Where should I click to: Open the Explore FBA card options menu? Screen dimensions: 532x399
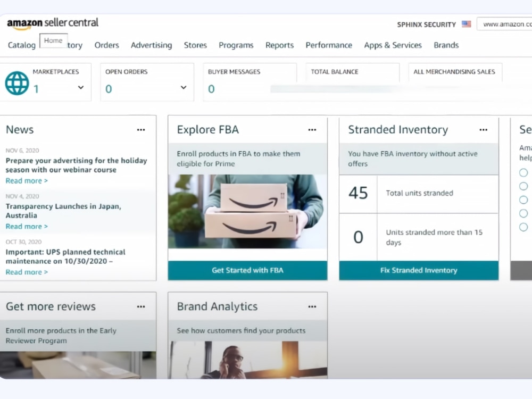312,130
